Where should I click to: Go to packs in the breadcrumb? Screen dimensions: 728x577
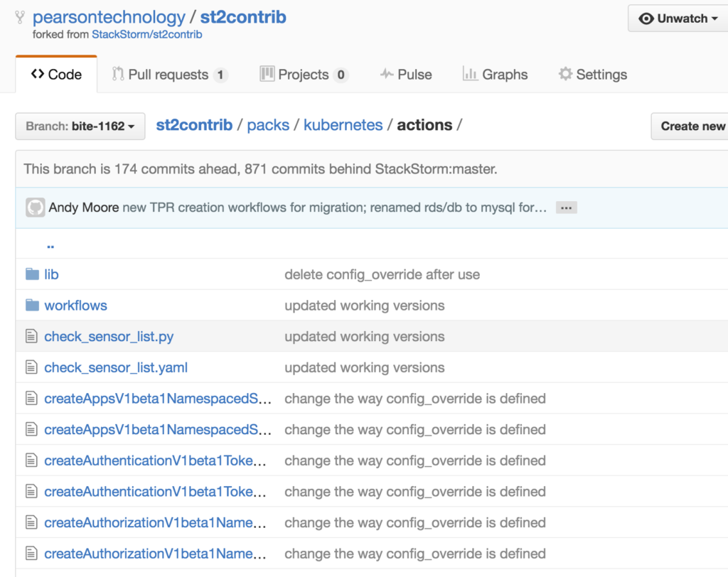pyautogui.click(x=268, y=125)
